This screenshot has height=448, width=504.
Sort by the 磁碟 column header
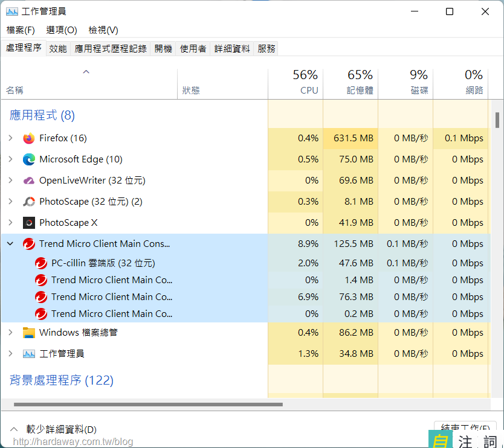tap(405, 84)
